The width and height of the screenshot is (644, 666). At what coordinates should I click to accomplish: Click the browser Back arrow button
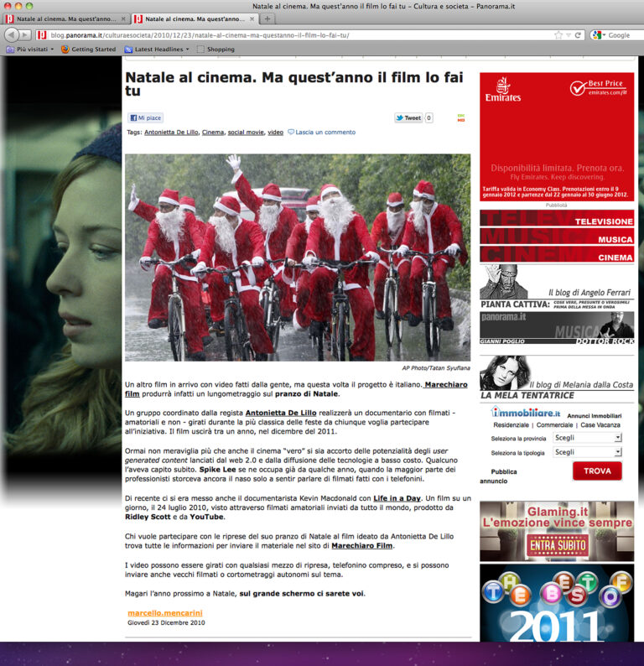pyautogui.click(x=10, y=35)
